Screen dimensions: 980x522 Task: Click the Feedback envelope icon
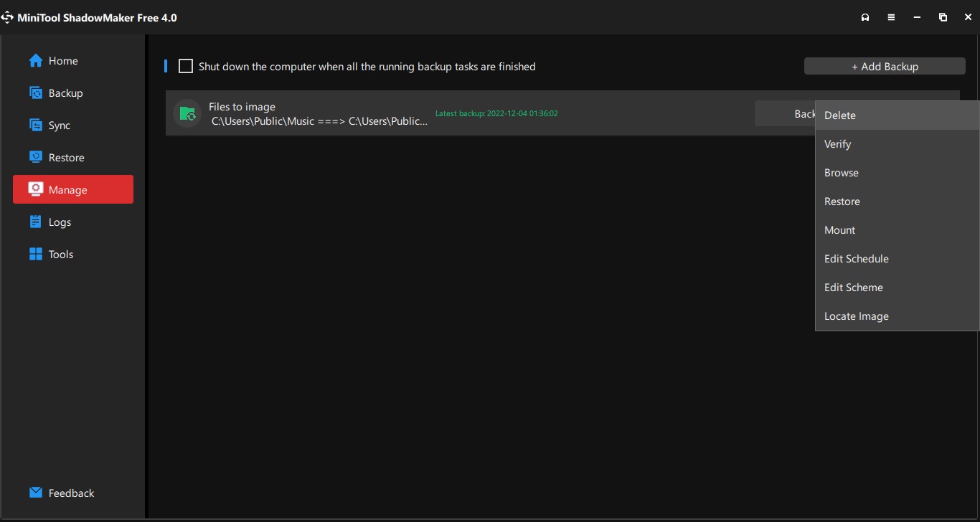click(36, 493)
